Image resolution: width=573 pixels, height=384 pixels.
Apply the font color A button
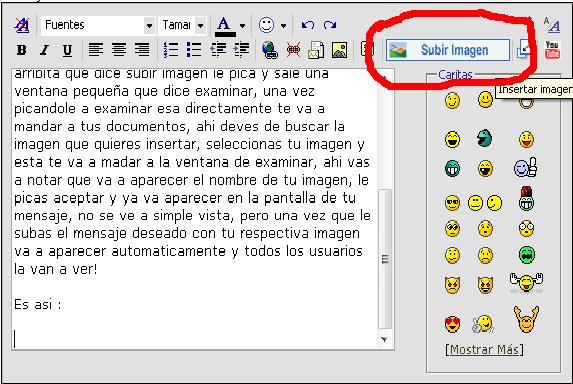pyautogui.click(x=224, y=26)
